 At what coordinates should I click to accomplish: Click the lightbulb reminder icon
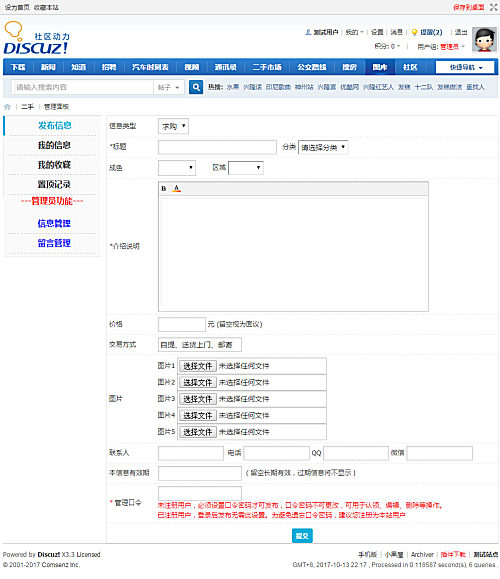(x=414, y=32)
